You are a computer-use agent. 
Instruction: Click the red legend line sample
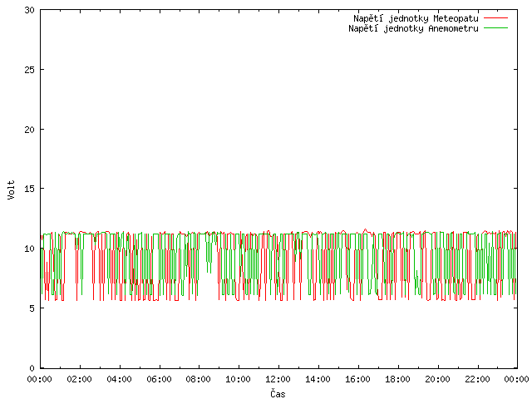pos(495,17)
